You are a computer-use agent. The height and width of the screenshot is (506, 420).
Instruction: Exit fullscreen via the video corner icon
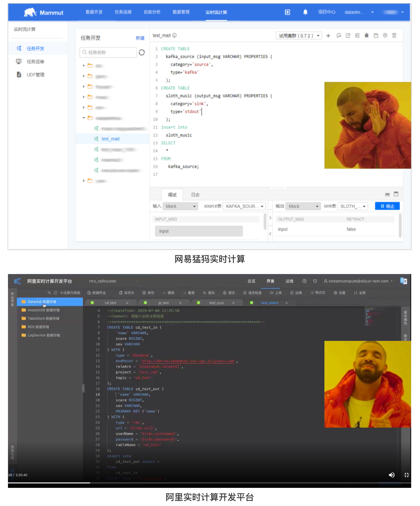tap(407, 475)
